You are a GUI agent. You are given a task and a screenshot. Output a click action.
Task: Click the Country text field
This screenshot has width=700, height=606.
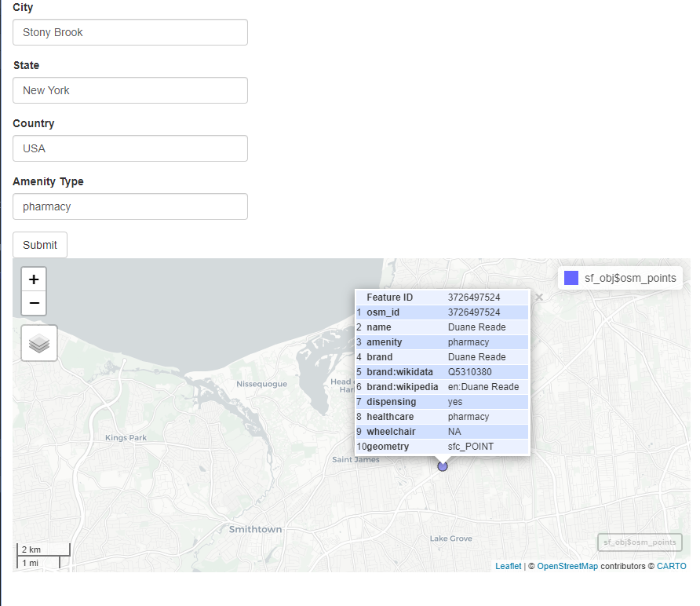pos(130,148)
